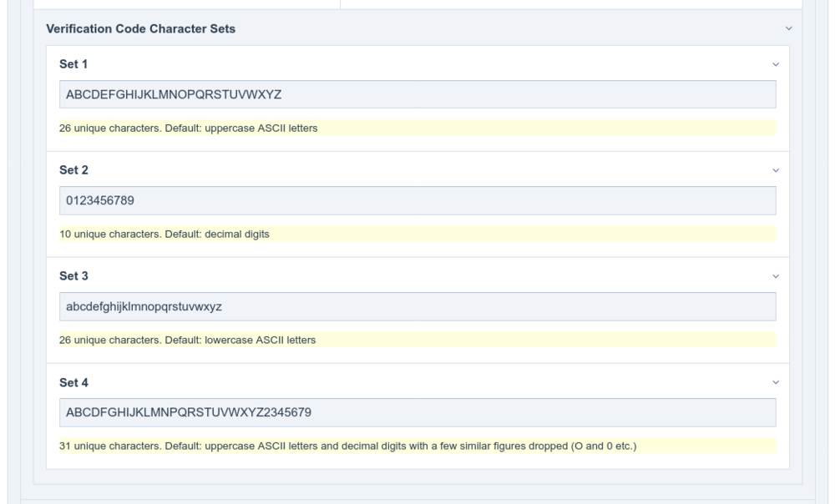Focus the Set 4 character set field

tap(417, 411)
